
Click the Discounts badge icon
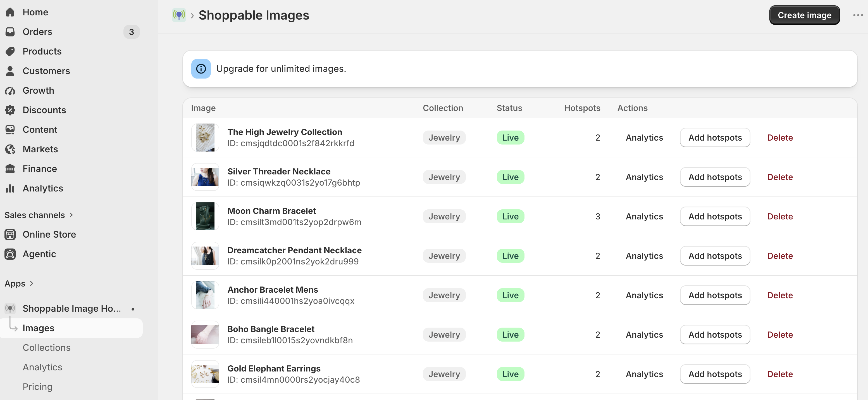pyautogui.click(x=10, y=110)
